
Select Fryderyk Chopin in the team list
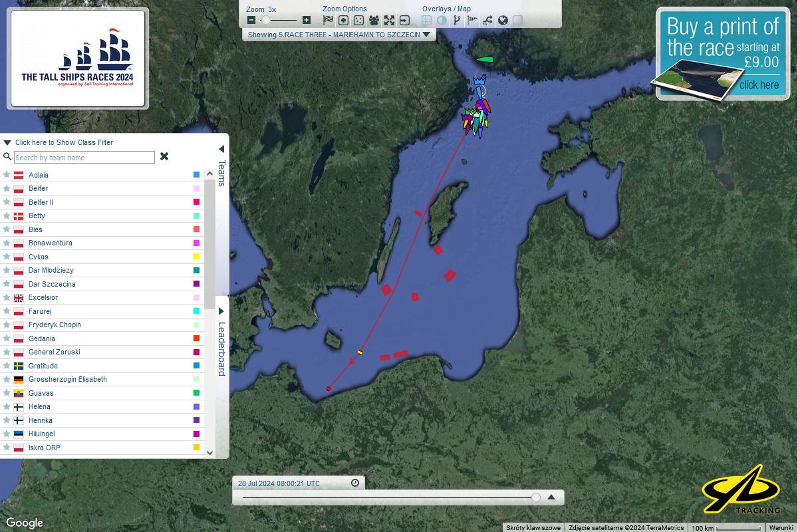click(55, 325)
